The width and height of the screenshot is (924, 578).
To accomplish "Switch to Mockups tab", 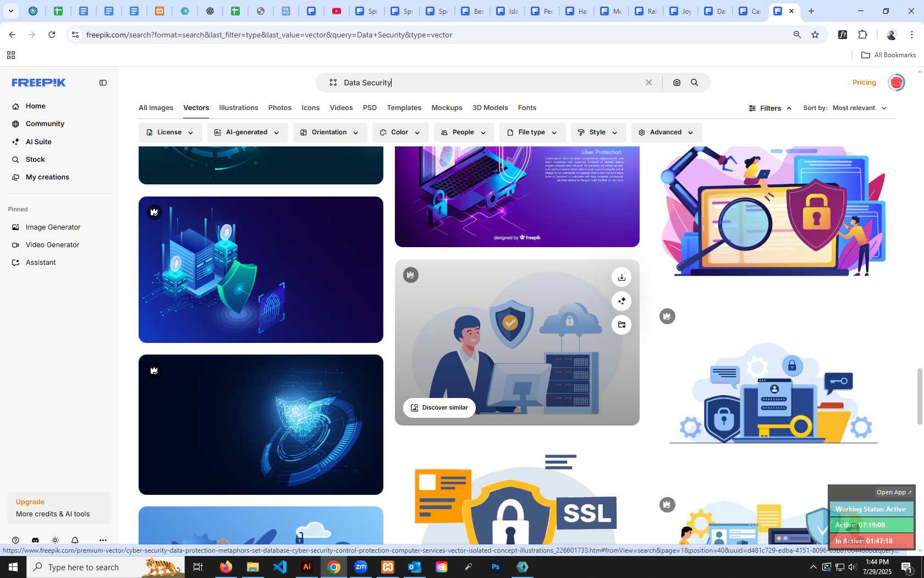I will point(447,108).
